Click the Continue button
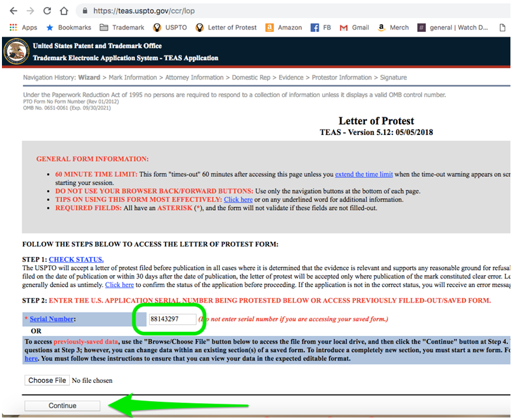Screen dimensions: 515x420 [63, 406]
